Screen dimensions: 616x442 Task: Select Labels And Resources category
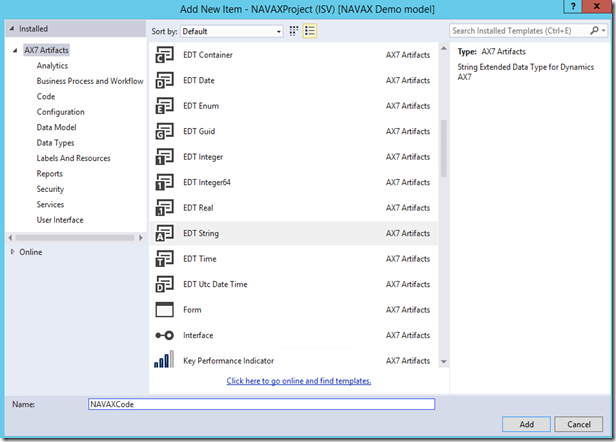(x=73, y=158)
